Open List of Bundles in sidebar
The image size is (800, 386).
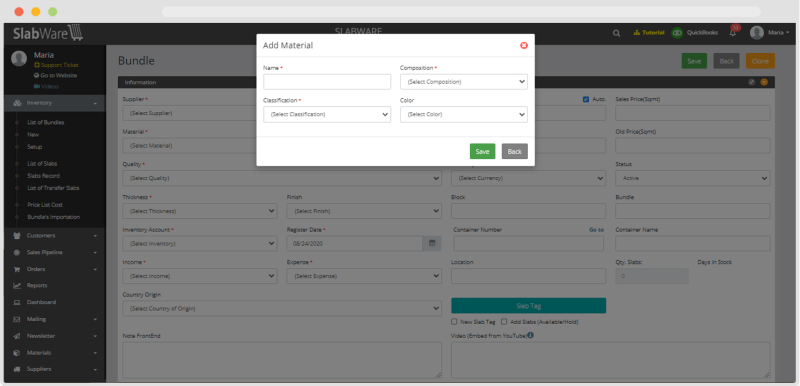tap(46, 122)
